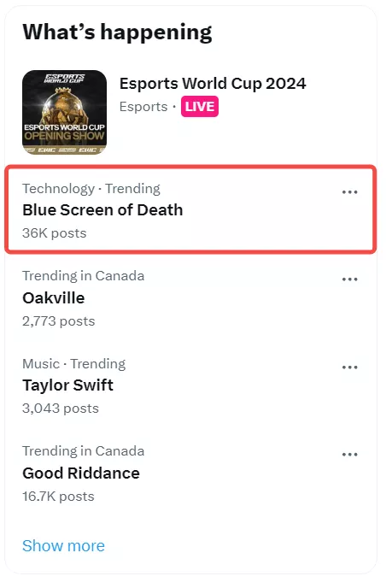
Task: Click the Esports World Cup thumbnail image
Action: point(64,112)
